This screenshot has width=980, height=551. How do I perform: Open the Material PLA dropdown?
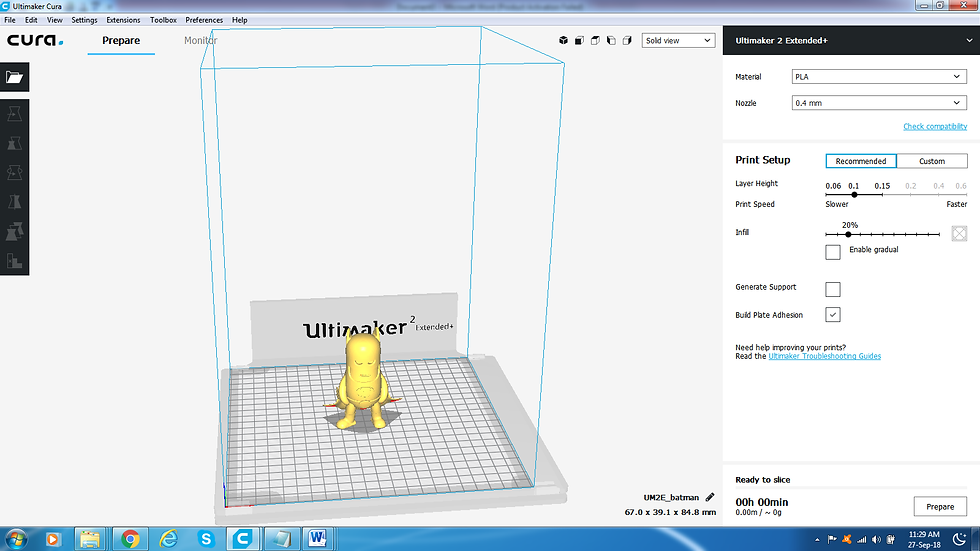tap(879, 77)
